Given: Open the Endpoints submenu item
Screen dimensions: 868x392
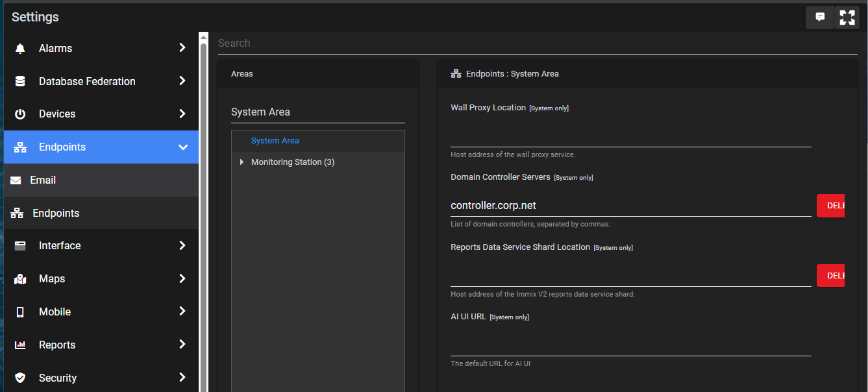Looking at the screenshot, I should tap(56, 214).
